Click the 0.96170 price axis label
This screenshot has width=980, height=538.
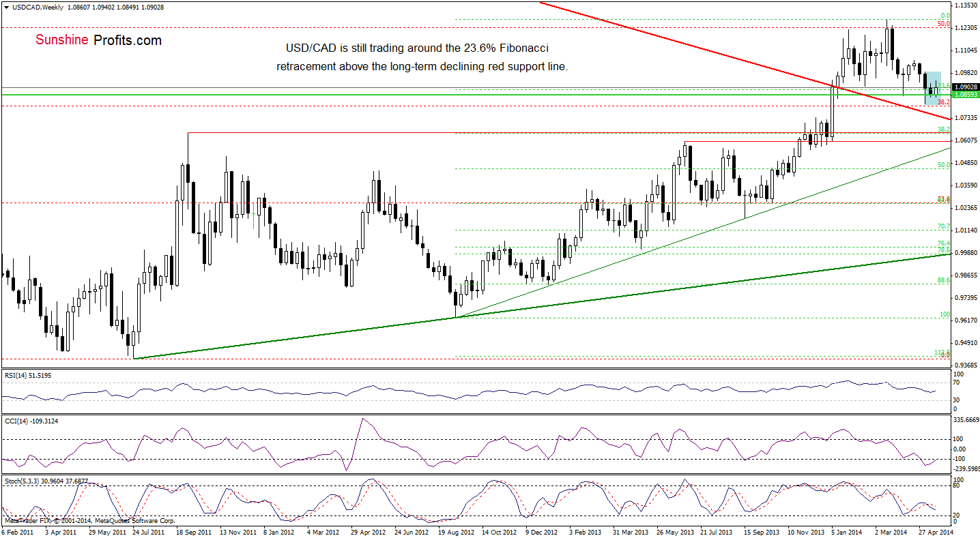click(x=967, y=320)
